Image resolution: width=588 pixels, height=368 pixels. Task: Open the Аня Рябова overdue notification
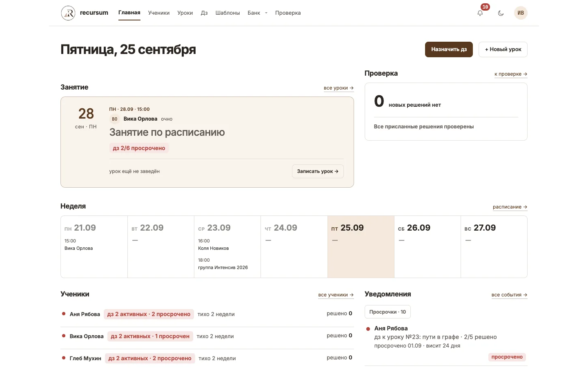(x=446, y=343)
